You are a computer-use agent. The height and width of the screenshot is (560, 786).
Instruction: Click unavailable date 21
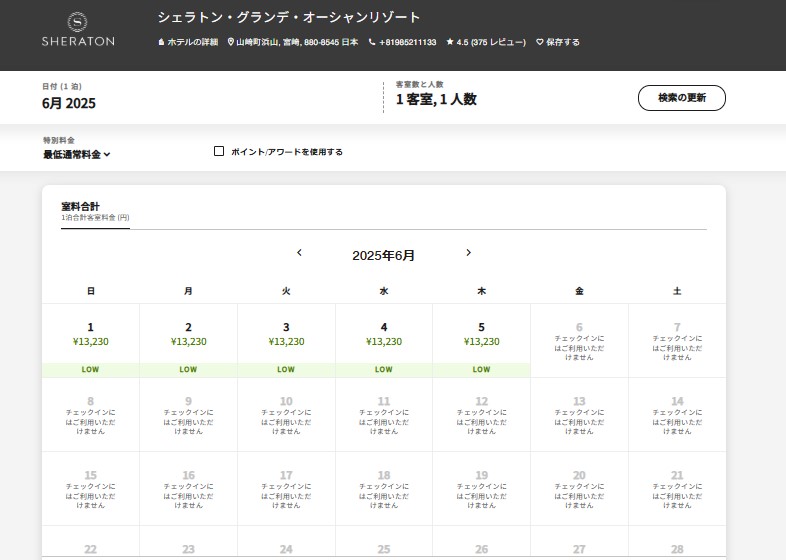pos(677,489)
